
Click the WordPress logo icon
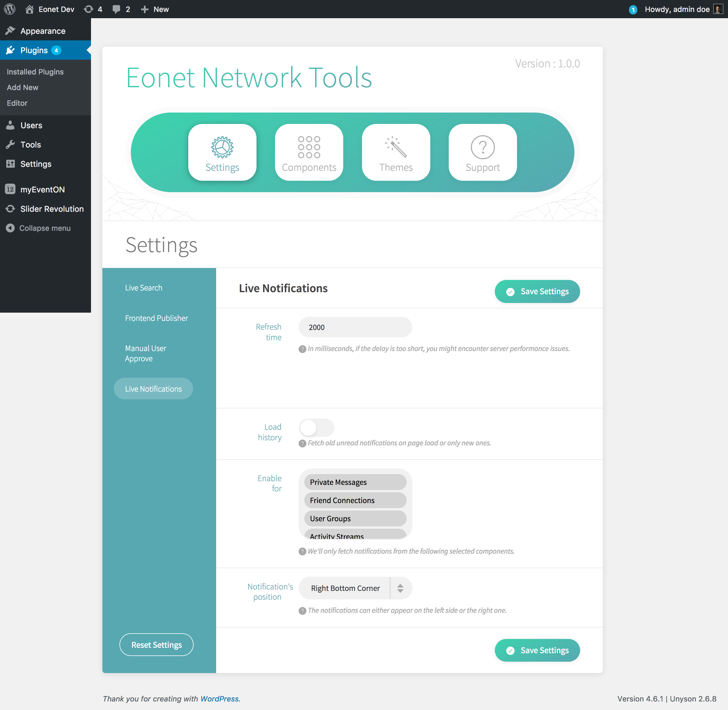coord(10,9)
